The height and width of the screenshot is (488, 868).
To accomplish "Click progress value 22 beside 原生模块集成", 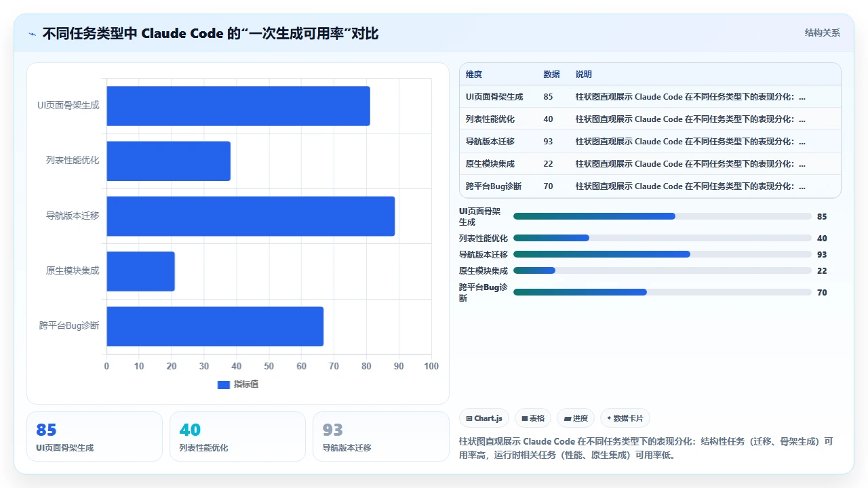I will pyautogui.click(x=822, y=271).
